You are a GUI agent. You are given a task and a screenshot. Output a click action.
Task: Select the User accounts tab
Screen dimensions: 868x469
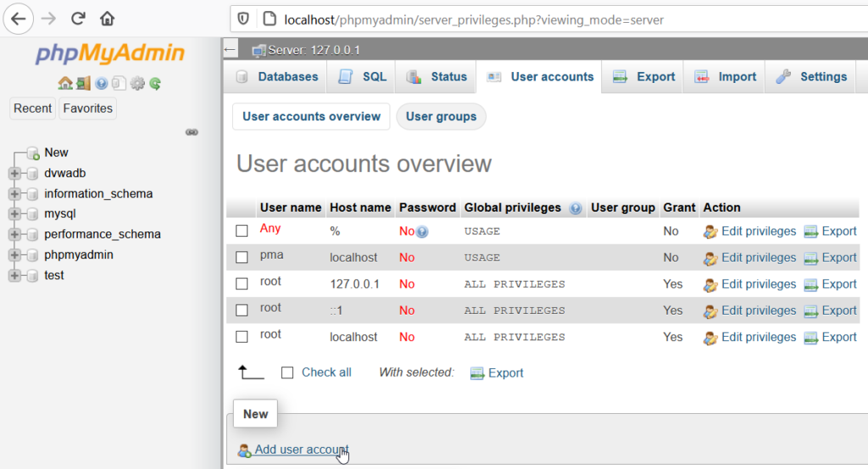[x=540, y=77]
